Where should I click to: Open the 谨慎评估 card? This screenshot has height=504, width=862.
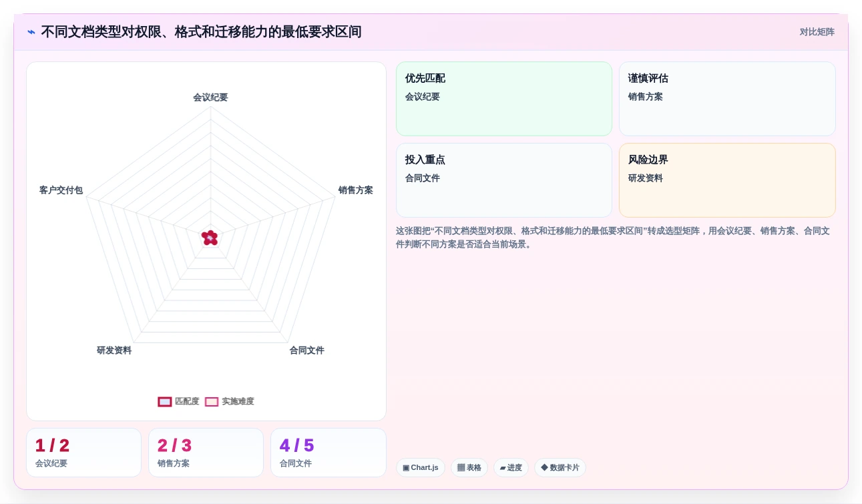727,99
